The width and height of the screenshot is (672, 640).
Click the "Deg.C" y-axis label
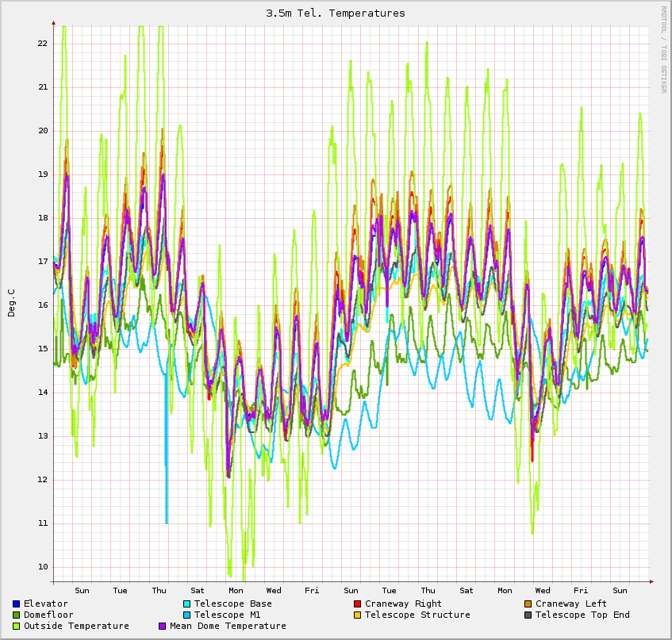(12, 303)
